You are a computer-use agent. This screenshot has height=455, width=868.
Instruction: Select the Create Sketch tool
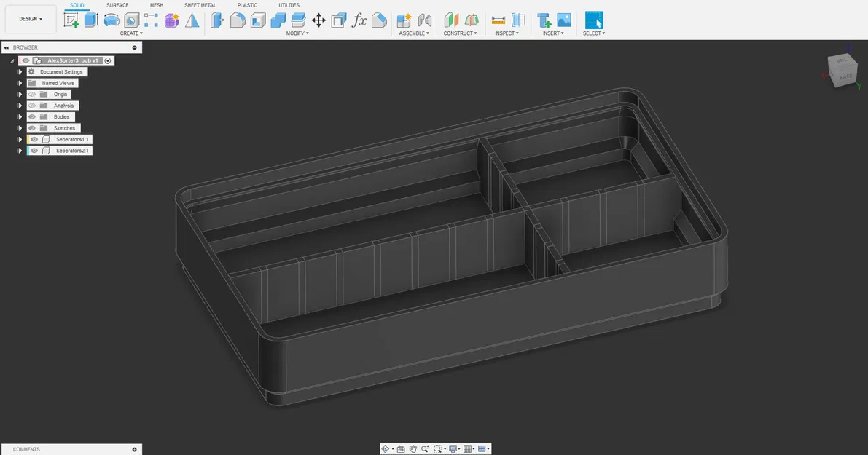pyautogui.click(x=73, y=20)
